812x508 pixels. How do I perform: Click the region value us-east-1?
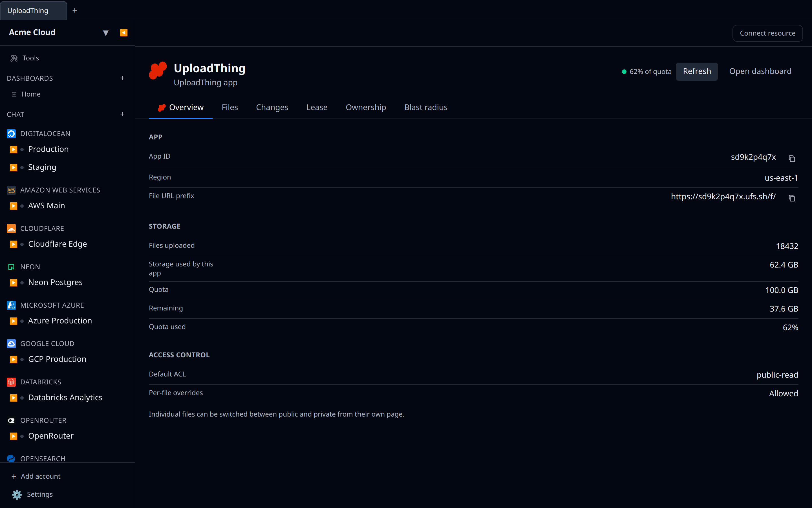click(x=781, y=178)
